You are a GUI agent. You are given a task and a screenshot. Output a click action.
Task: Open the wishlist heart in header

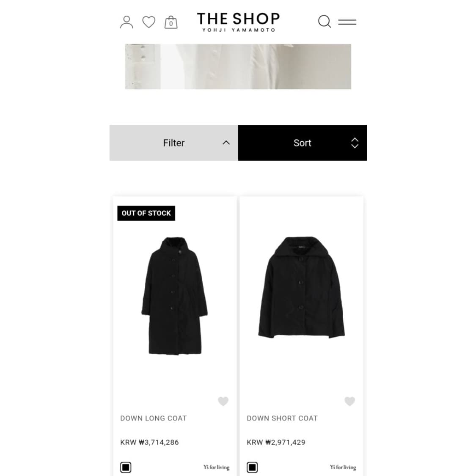click(149, 22)
